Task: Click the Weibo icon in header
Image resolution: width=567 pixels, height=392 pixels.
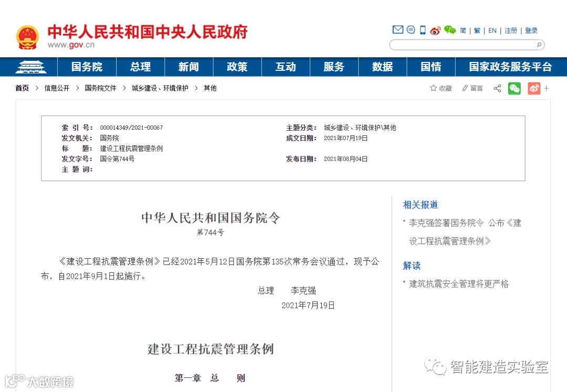Action: (x=435, y=30)
